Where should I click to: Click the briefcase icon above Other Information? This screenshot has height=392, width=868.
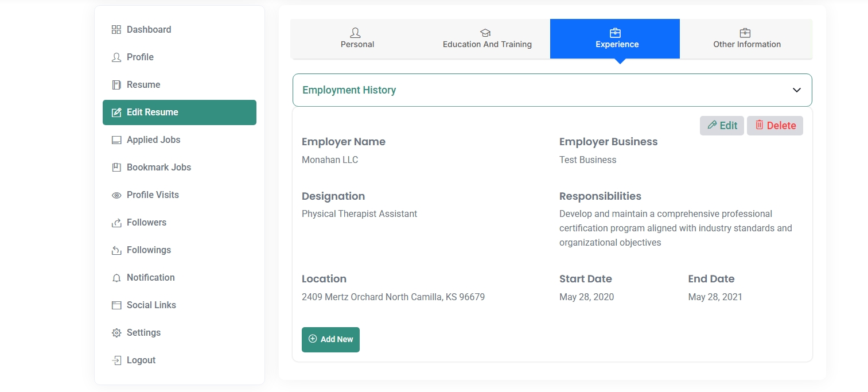745,33
